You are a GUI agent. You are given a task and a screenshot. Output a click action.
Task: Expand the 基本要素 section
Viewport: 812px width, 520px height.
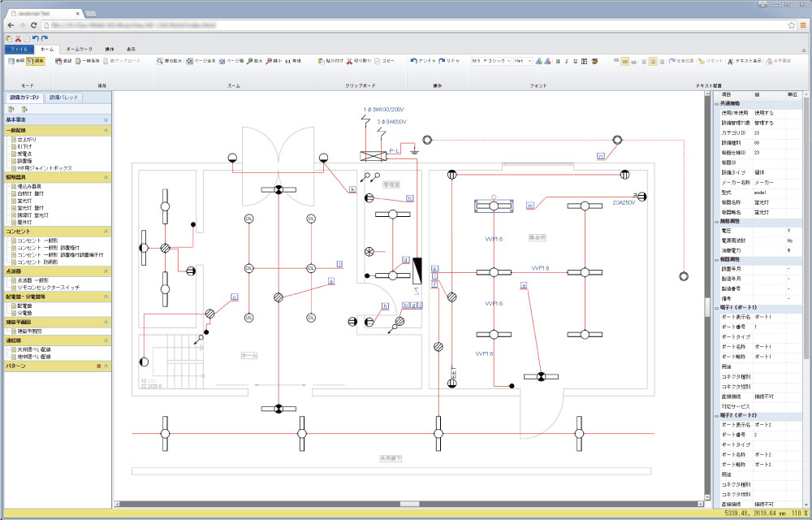tap(106, 119)
